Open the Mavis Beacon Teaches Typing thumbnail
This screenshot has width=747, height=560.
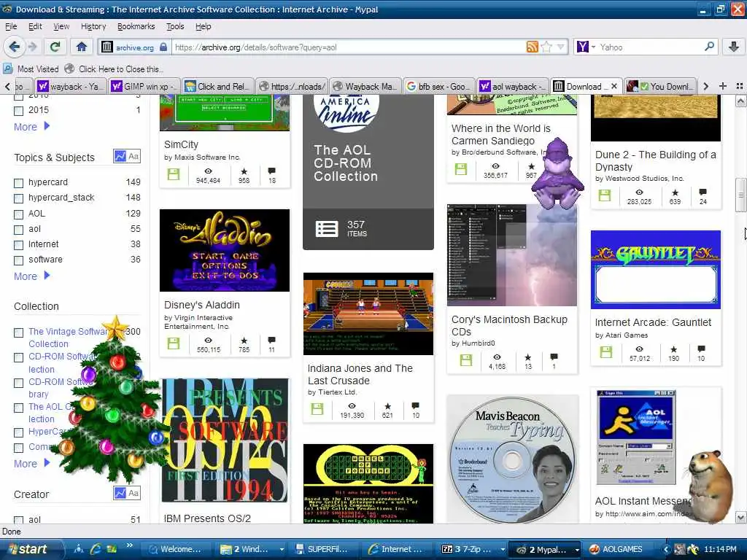click(x=512, y=459)
